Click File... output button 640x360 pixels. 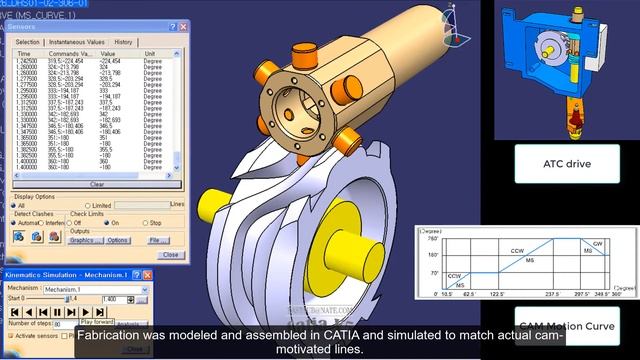159,240
